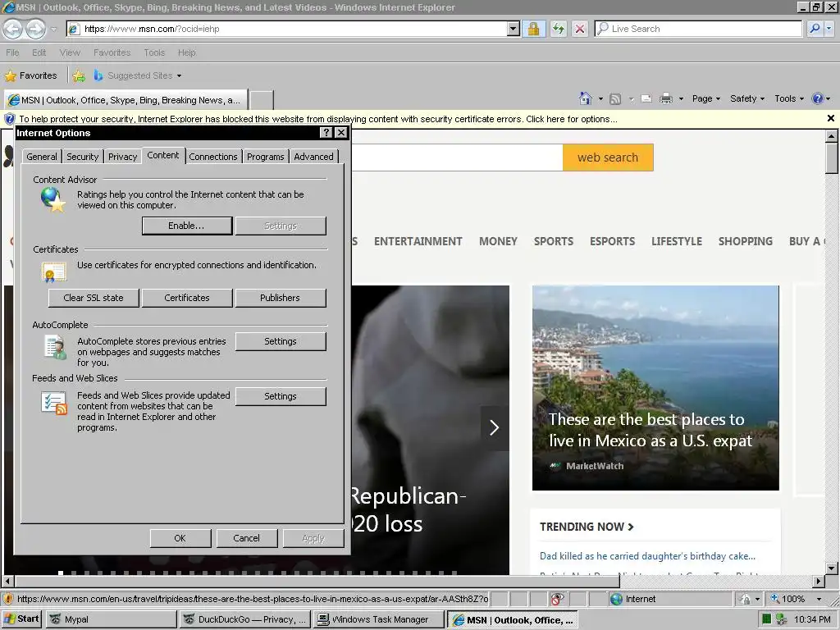Image resolution: width=840 pixels, height=630 pixels.
Task: Open the Page menu dropdown
Action: 706,98
